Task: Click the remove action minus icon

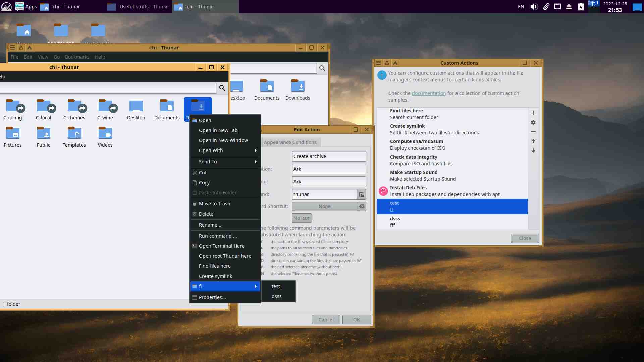Action: click(533, 132)
